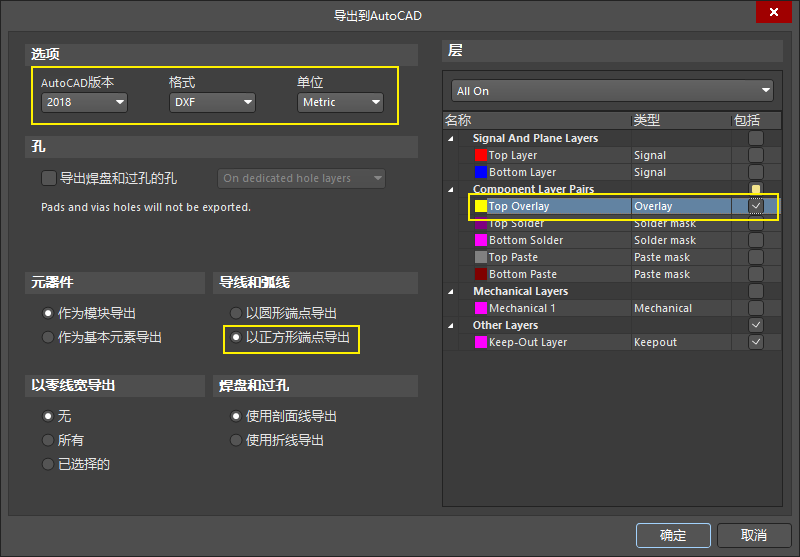800x557 pixels.
Task: Click the 取消 button
Action: 755,535
